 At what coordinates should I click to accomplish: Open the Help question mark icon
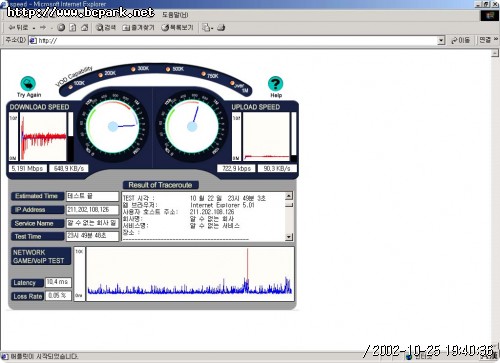click(275, 83)
